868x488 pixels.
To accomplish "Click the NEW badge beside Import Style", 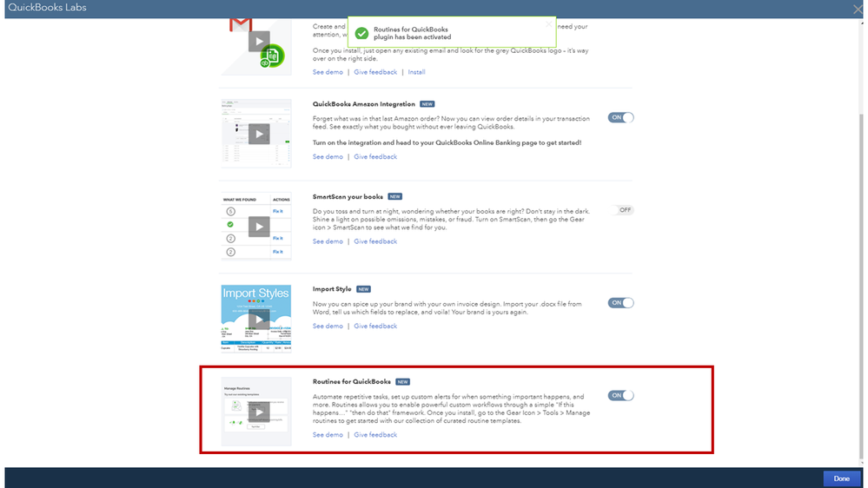I will 363,289.
